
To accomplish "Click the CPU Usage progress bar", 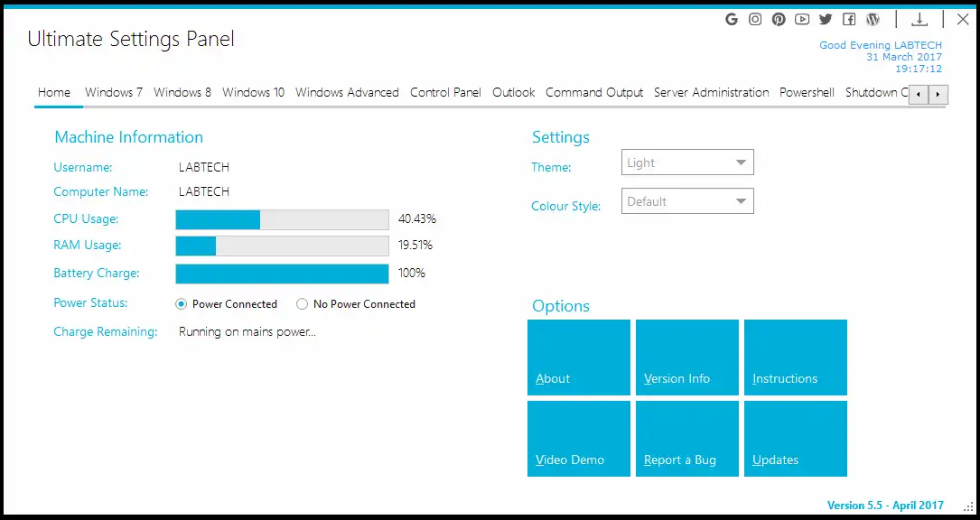I will 282,219.
